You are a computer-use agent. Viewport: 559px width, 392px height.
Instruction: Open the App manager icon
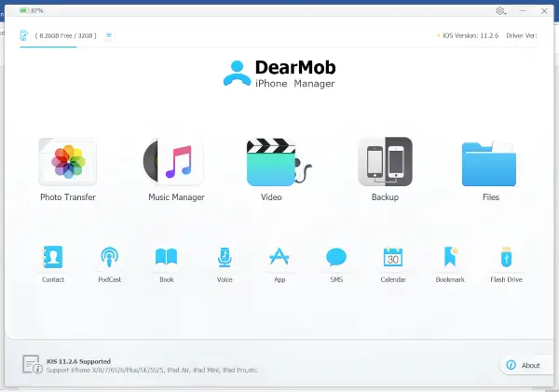point(279,256)
